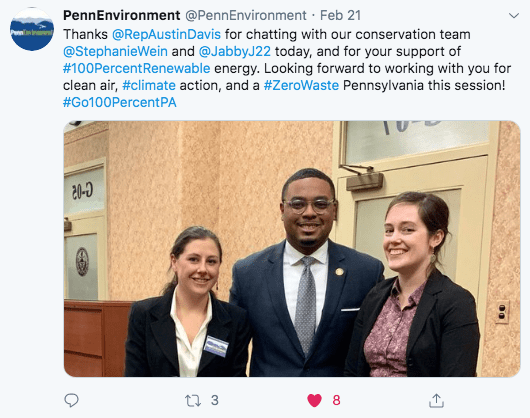The width and height of the screenshot is (530, 418).
Task: Open #100PercentRenewable hashtag
Action: pos(137,68)
